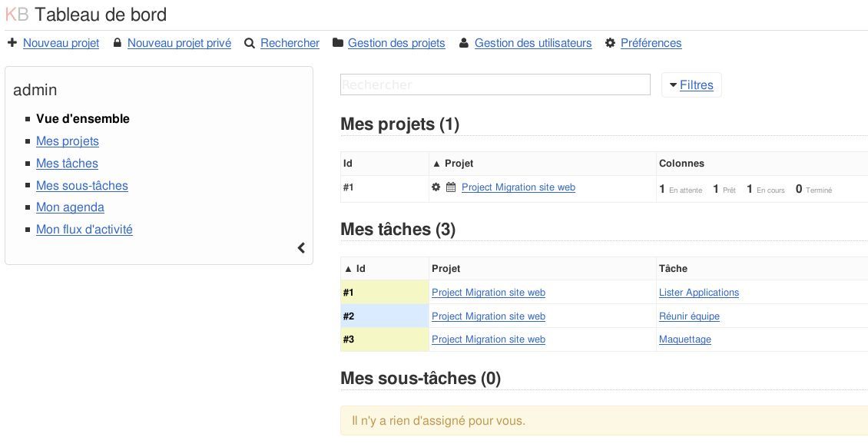Collapse the sidebar with the chevron arrow

coord(301,247)
